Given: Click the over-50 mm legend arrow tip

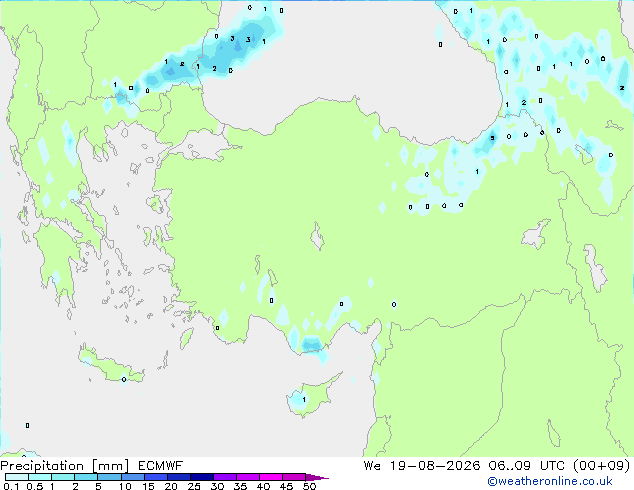Looking at the screenshot, I should [317, 477].
